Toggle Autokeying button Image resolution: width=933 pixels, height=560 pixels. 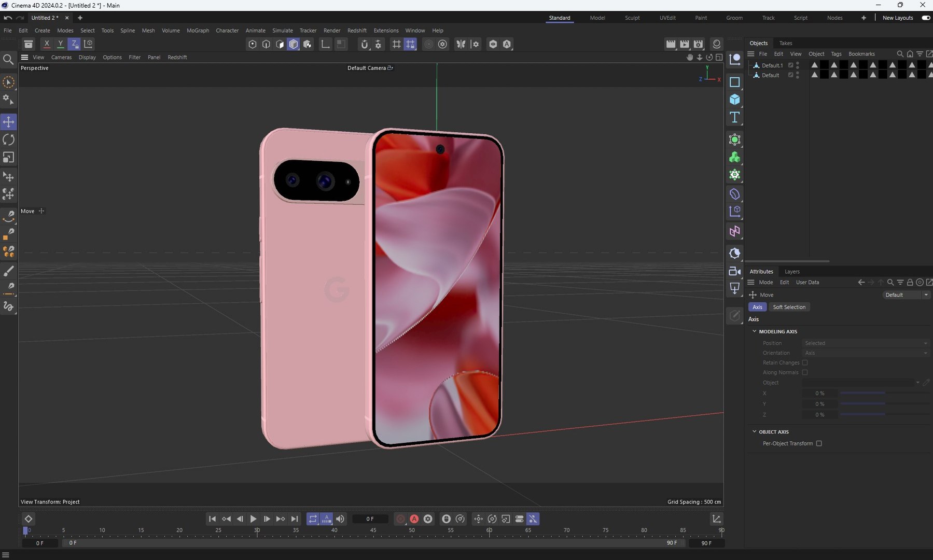(414, 519)
